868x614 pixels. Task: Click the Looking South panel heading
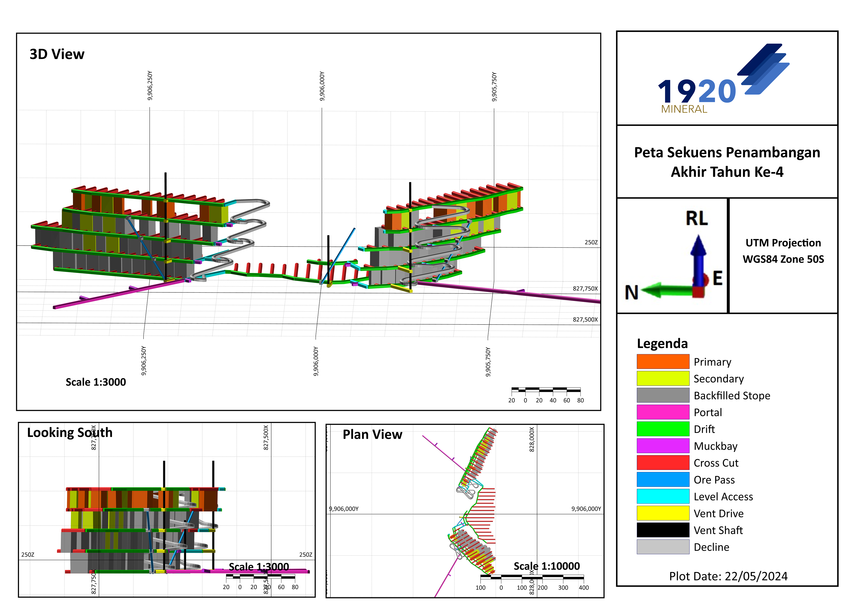point(70,432)
